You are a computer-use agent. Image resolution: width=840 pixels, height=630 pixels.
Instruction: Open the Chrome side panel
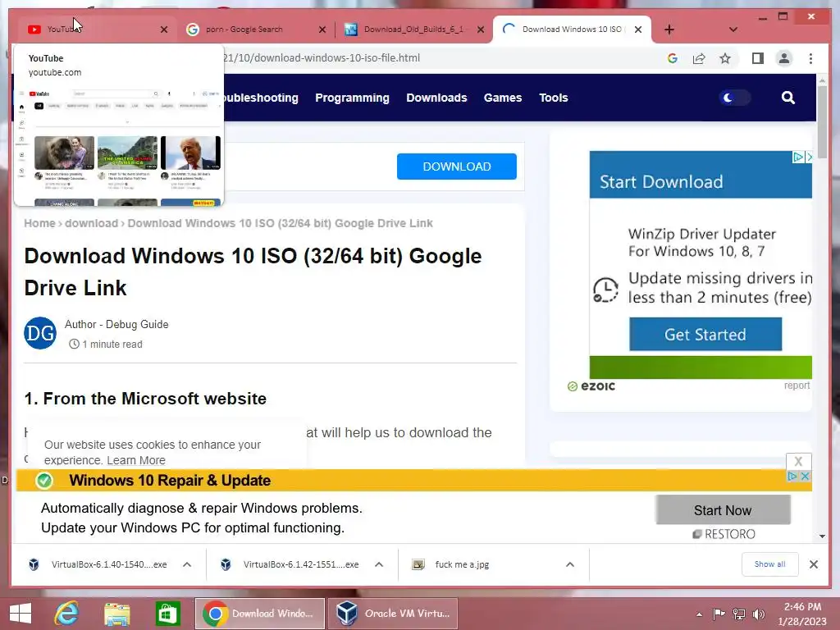[757, 58]
